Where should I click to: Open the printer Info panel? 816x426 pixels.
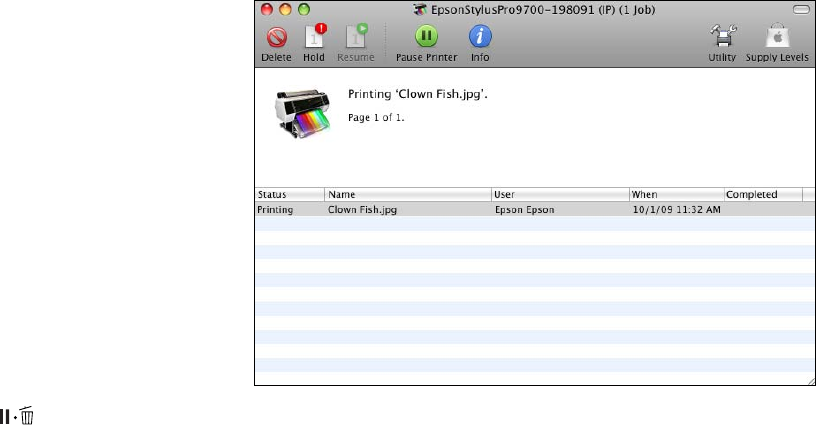click(480, 36)
